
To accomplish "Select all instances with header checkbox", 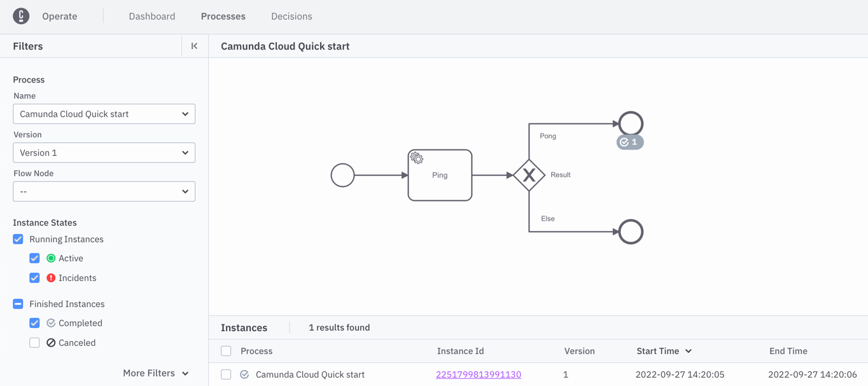I will click(226, 351).
